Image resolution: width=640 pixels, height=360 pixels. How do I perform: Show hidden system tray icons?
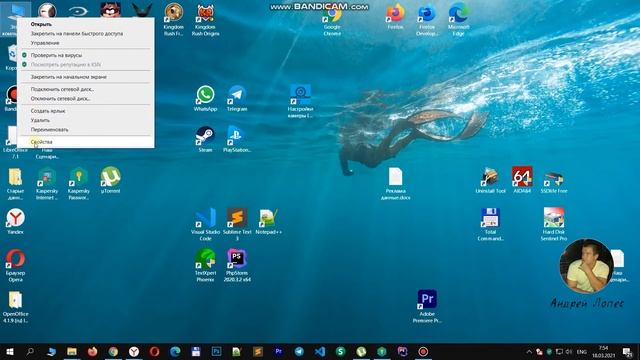[529, 351]
